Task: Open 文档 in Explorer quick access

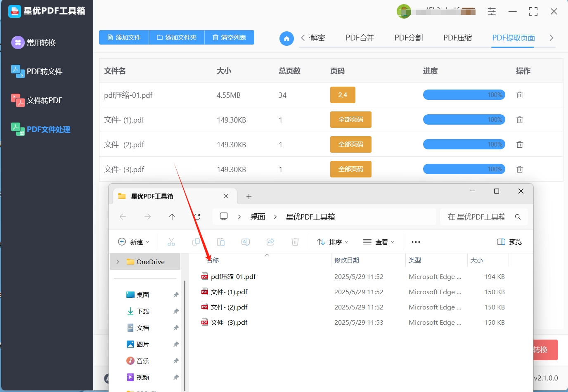Action: point(143,328)
